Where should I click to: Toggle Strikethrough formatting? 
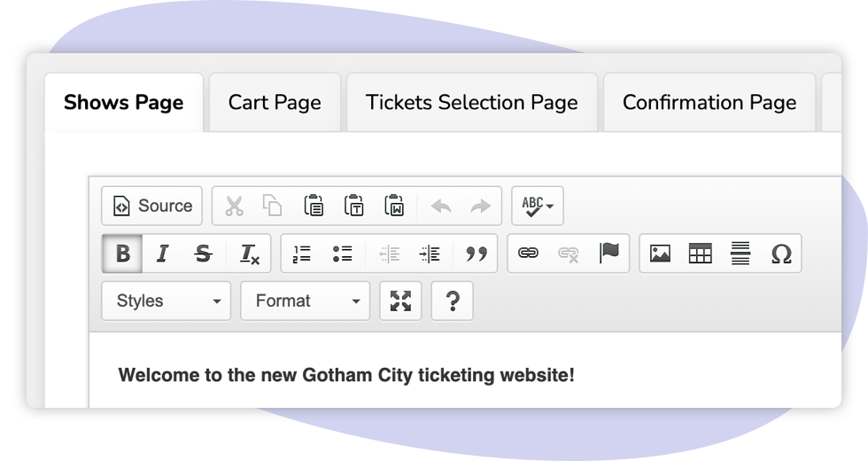tap(203, 254)
